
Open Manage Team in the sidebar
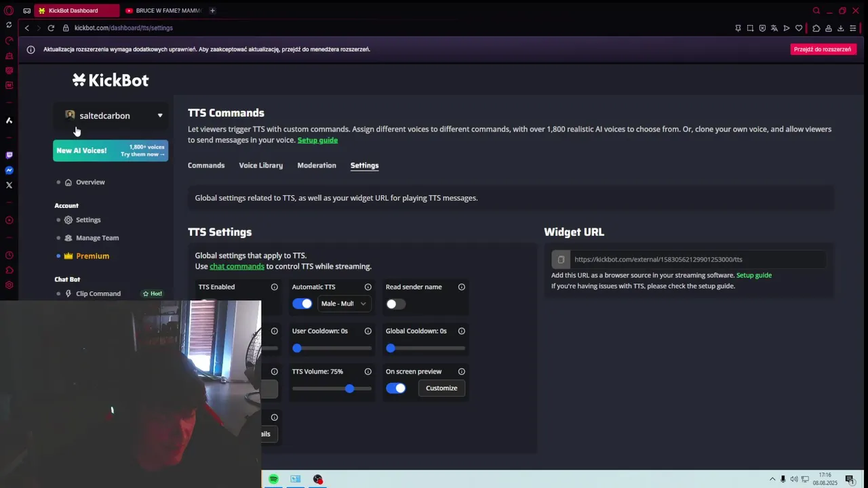click(97, 238)
